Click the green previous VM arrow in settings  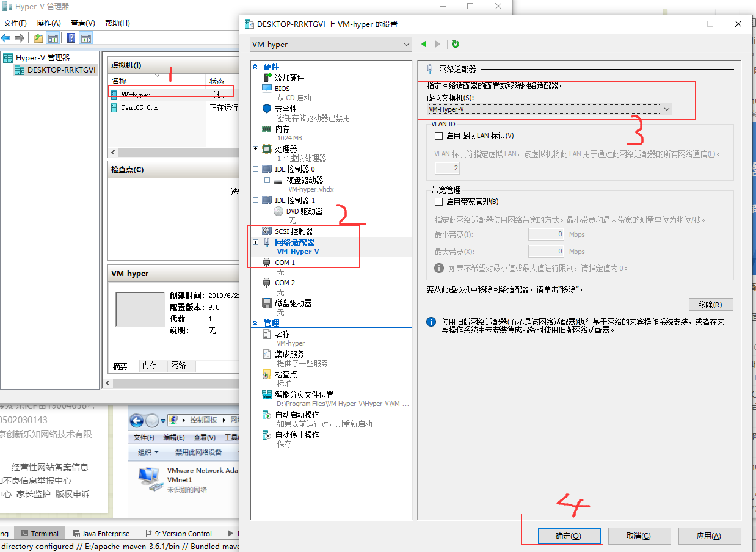tap(424, 44)
